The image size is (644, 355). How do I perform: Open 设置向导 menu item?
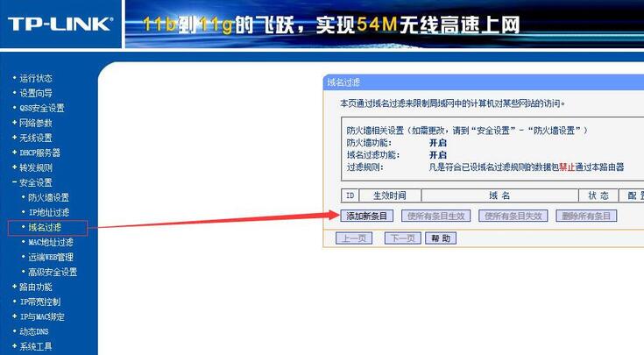click(x=36, y=93)
